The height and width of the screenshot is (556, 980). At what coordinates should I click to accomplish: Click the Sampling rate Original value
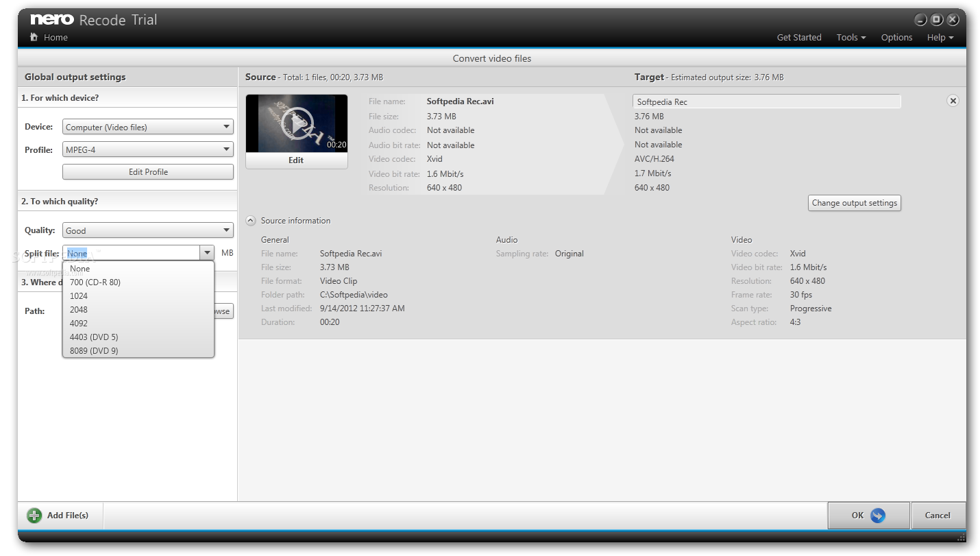point(569,254)
